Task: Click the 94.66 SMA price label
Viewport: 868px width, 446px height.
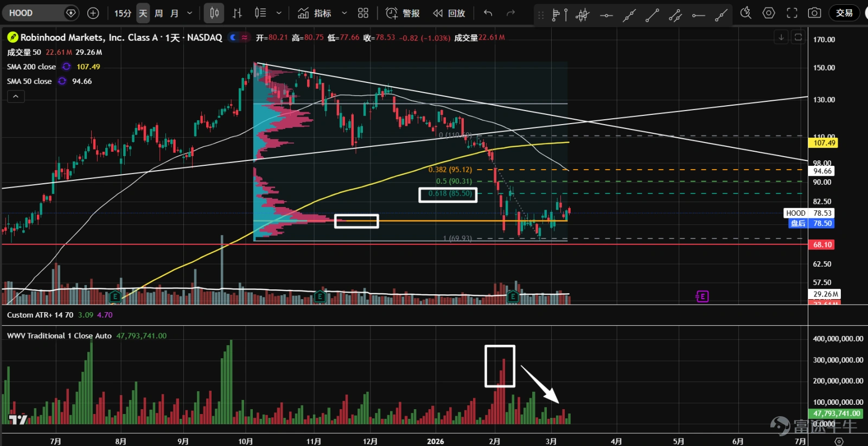Action: 822,171
